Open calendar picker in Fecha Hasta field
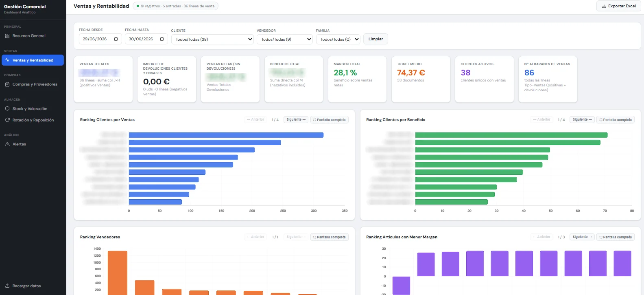 (162, 39)
